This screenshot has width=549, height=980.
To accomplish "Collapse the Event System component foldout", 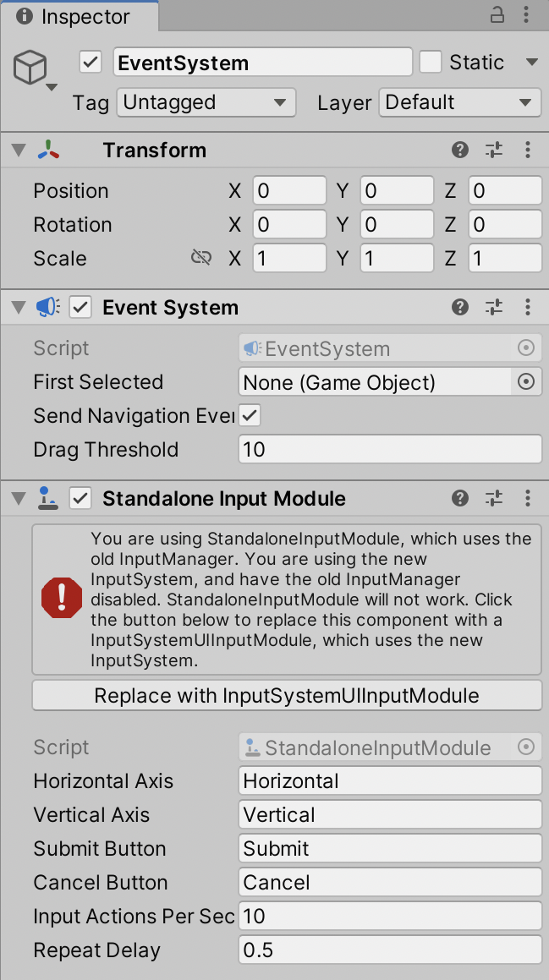I will pyautogui.click(x=19, y=307).
